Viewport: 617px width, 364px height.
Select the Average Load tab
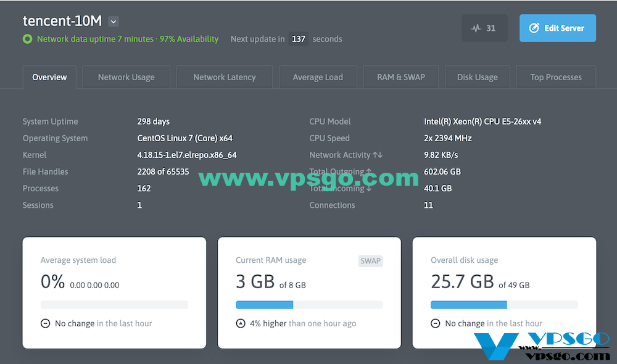[318, 77]
